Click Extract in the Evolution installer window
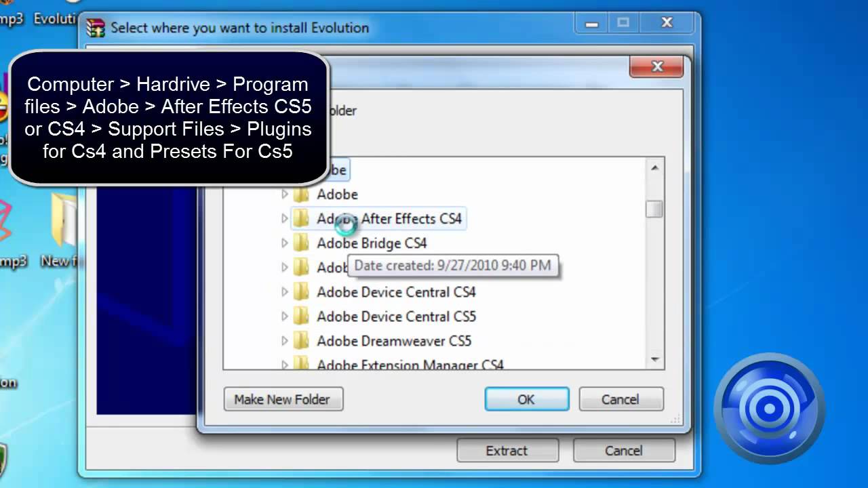 click(x=507, y=451)
